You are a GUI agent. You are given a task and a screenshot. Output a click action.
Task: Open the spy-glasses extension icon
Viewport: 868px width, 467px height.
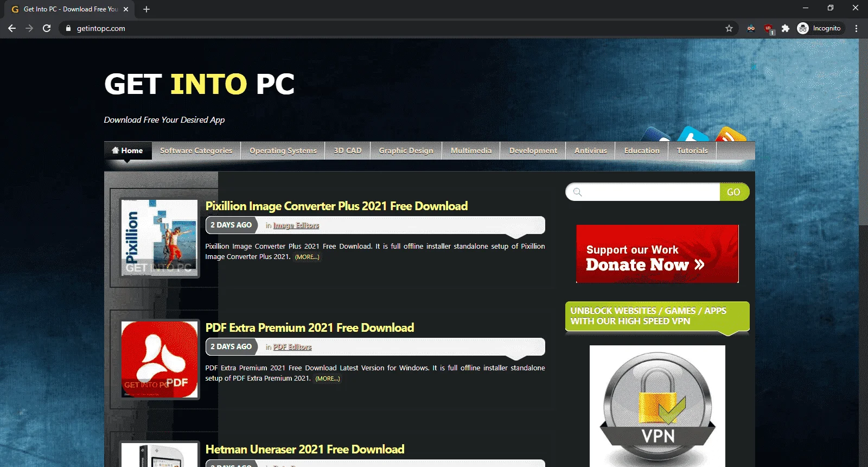[751, 28]
